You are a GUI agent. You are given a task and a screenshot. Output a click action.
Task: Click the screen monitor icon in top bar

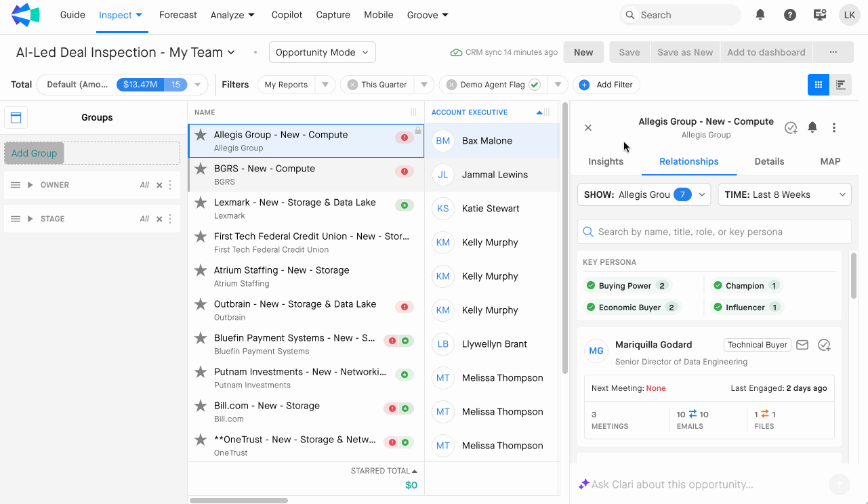point(820,15)
